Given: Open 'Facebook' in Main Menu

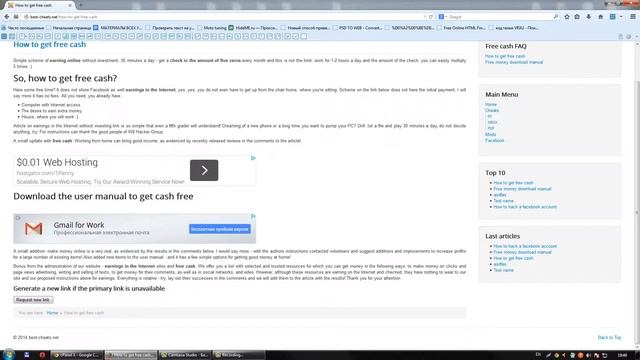Looking at the screenshot, I should (x=494, y=140).
